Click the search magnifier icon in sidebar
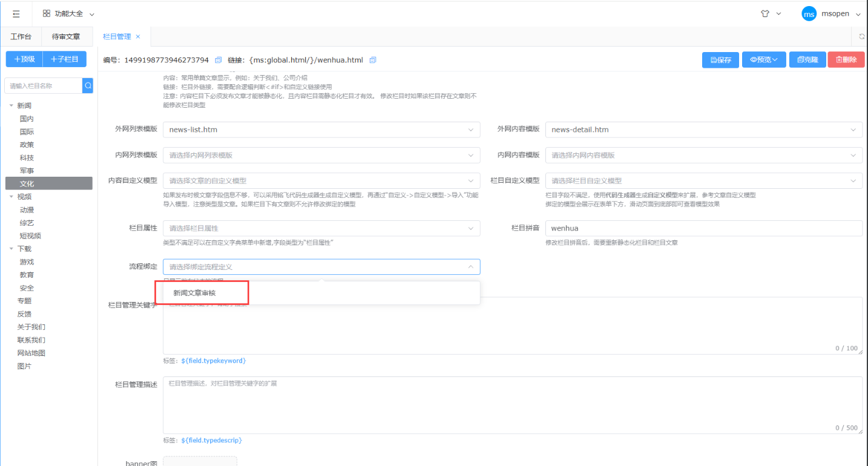Viewport: 868px width, 466px height. 88,86
